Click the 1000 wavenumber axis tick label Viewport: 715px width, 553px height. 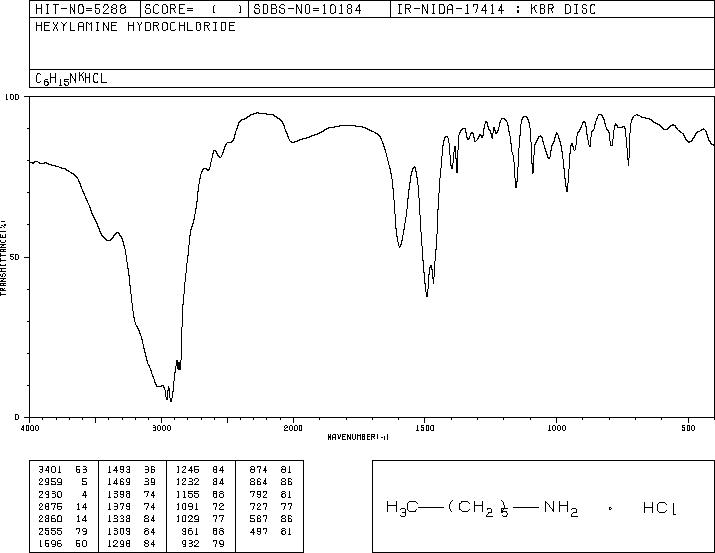(x=557, y=428)
